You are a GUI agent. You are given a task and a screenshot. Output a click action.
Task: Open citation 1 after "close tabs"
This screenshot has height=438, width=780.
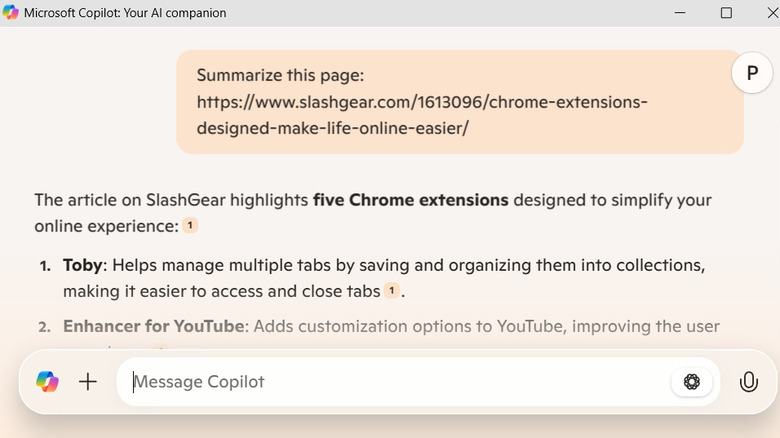pos(392,291)
